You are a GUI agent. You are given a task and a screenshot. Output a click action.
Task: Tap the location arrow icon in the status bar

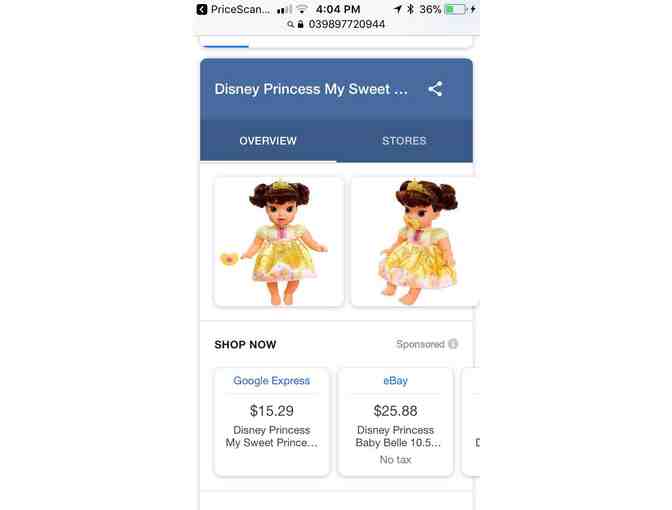coord(398,9)
